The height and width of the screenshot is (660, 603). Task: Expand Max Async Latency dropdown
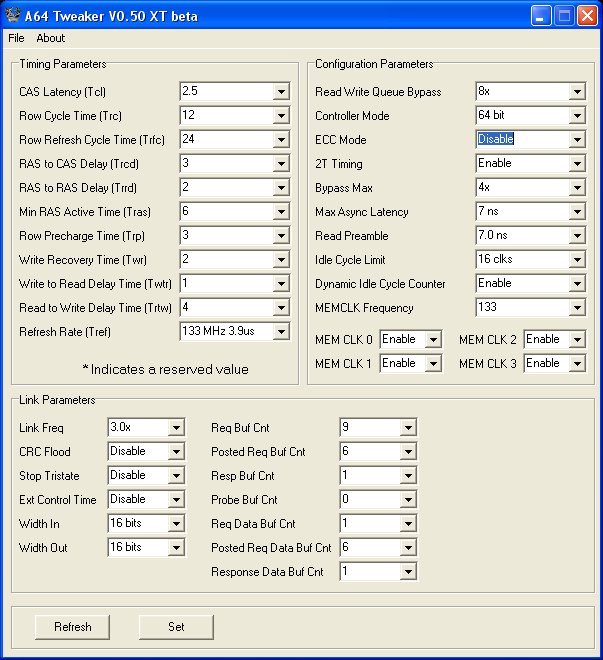577,211
